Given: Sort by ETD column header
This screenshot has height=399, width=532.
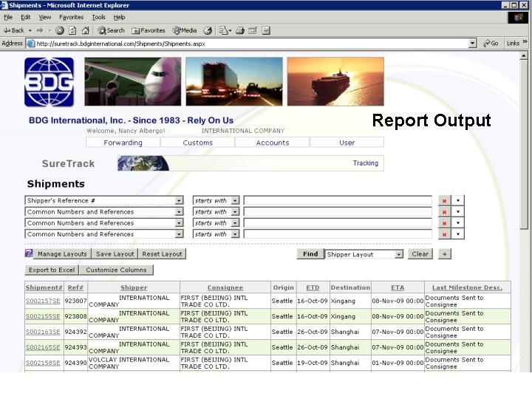Looking at the screenshot, I should (x=313, y=287).
